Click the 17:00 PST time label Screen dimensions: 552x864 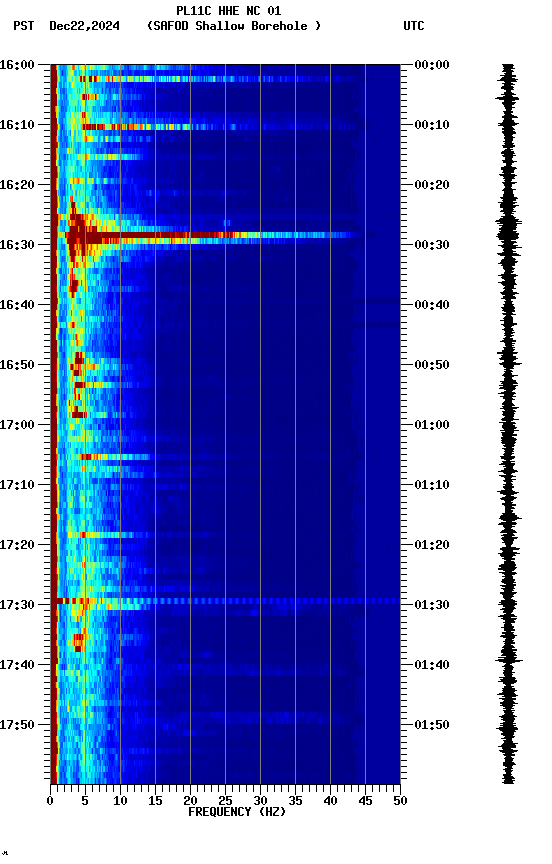17,425
